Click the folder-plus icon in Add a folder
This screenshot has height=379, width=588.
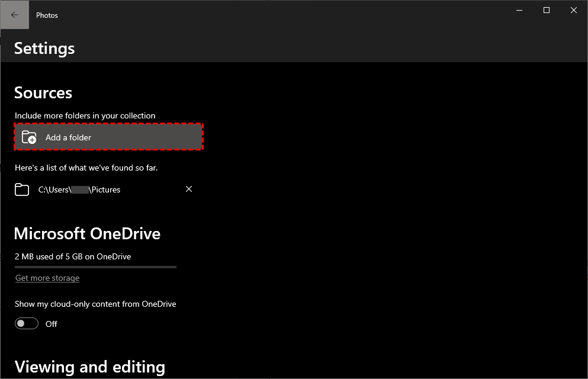(x=29, y=137)
